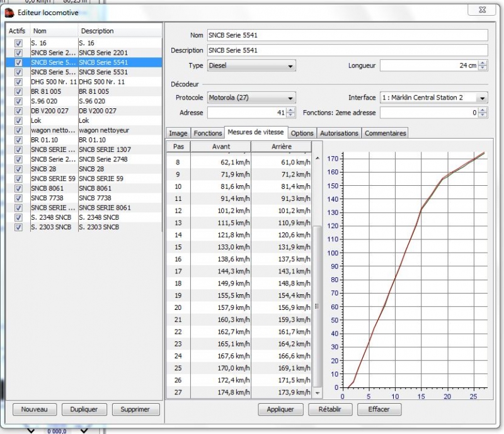Open the Autorisations tab

pos(339,133)
